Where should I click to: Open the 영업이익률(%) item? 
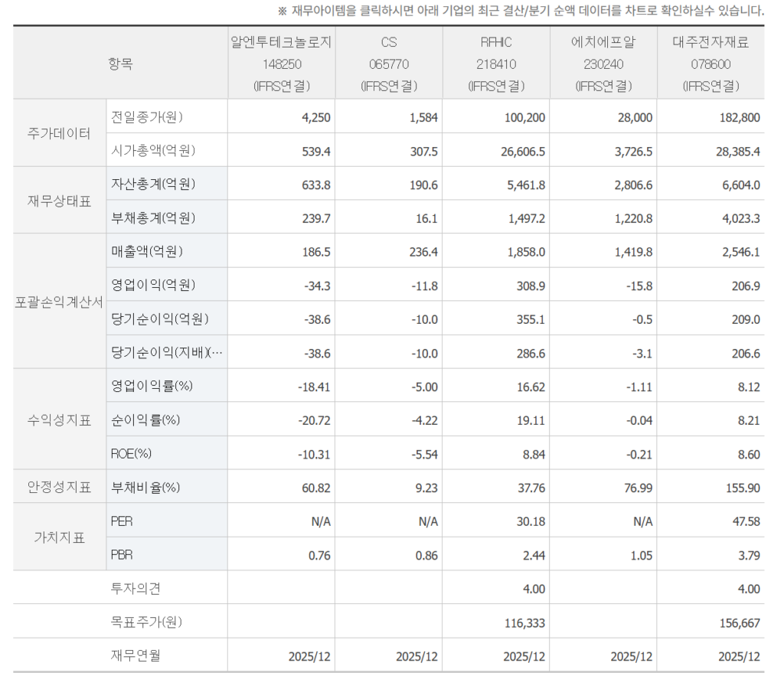tap(152, 386)
